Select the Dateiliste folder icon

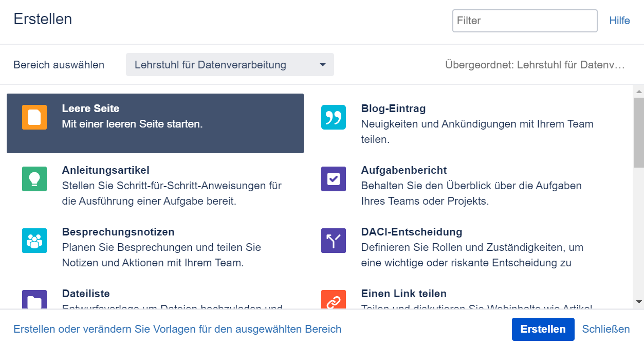click(34, 300)
